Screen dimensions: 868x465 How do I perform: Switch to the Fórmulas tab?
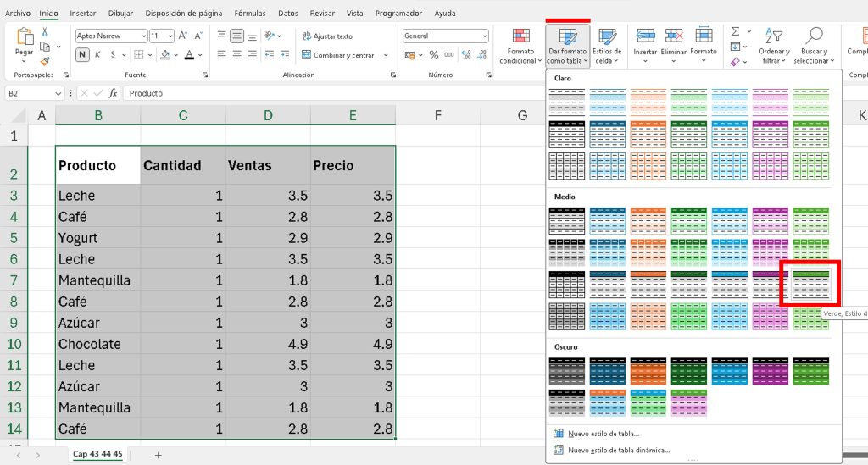point(250,14)
